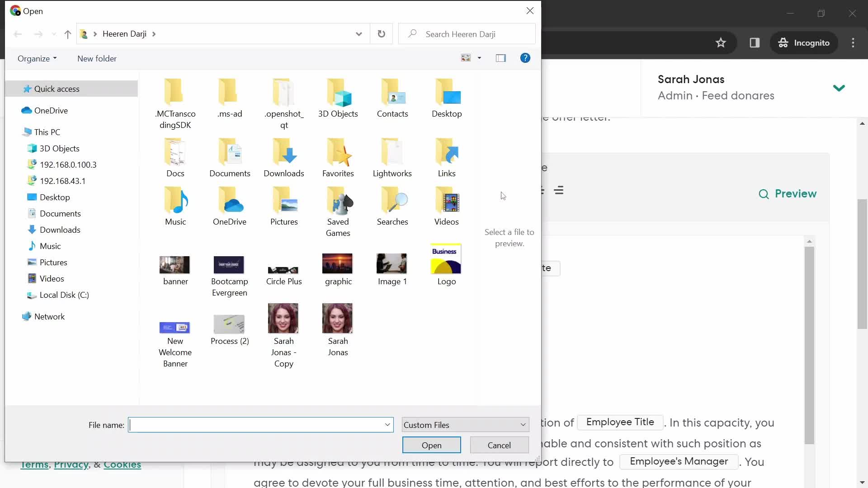Click the address bar breadcrumb chevron
Viewport: 868px width, 488px height.
pyautogui.click(x=154, y=34)
